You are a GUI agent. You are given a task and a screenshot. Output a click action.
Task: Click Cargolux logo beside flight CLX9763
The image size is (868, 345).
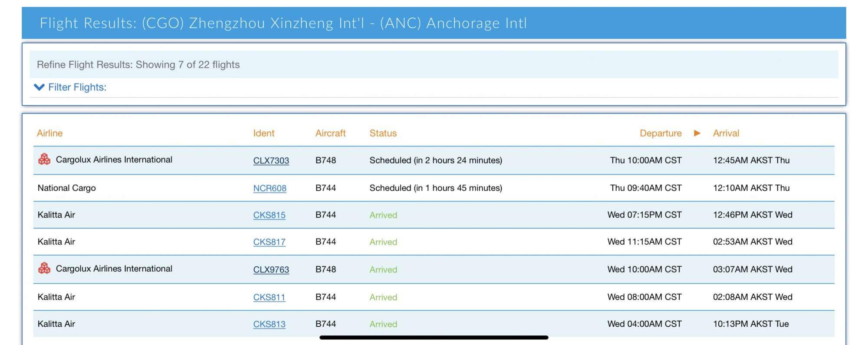(44, 269)
